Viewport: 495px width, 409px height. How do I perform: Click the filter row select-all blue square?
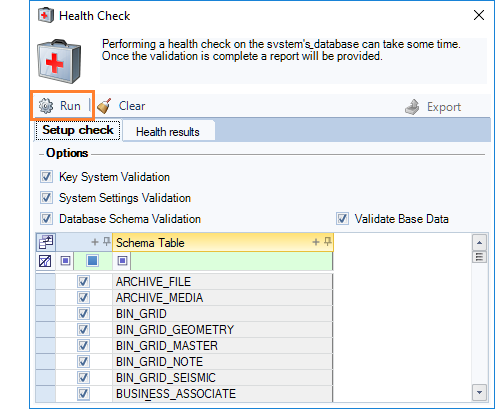[x=93, y=261]
